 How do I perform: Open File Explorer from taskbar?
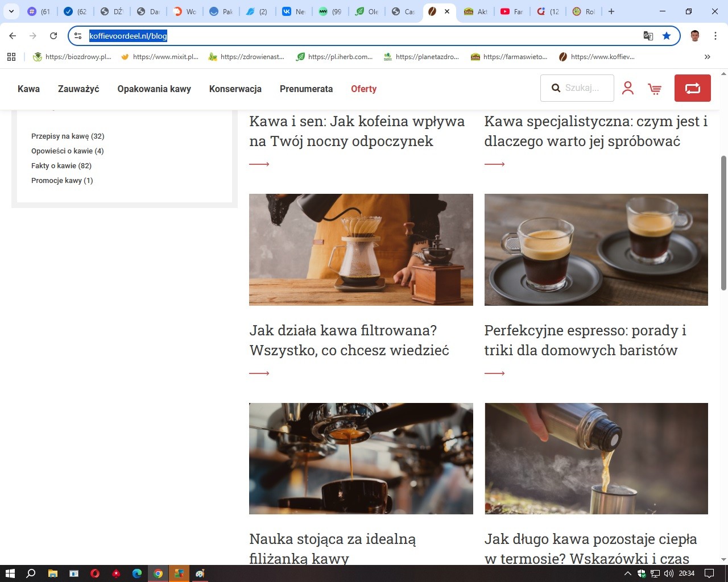[52, 573]
